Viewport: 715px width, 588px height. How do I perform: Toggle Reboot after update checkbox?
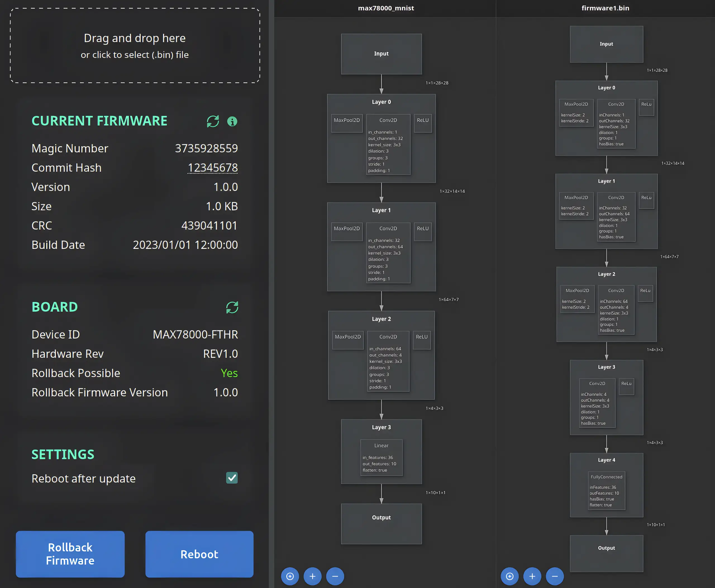tap(232, 478)
